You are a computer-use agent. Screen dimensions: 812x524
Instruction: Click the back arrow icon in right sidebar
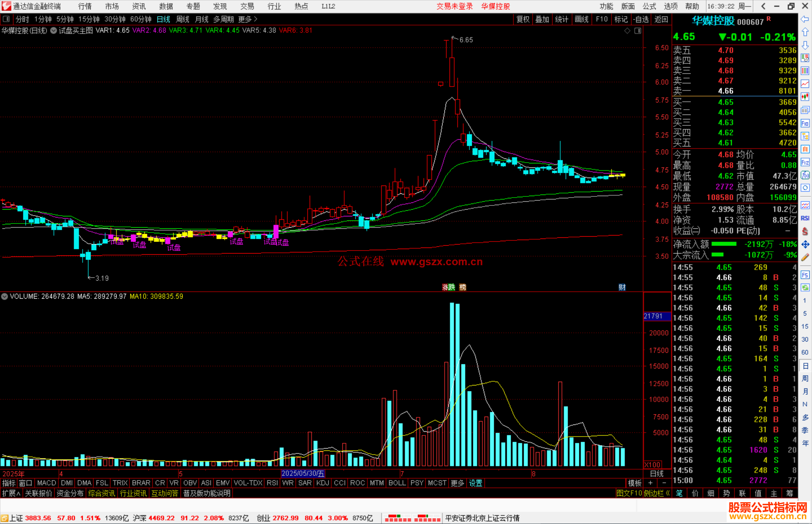click(805, 19)
